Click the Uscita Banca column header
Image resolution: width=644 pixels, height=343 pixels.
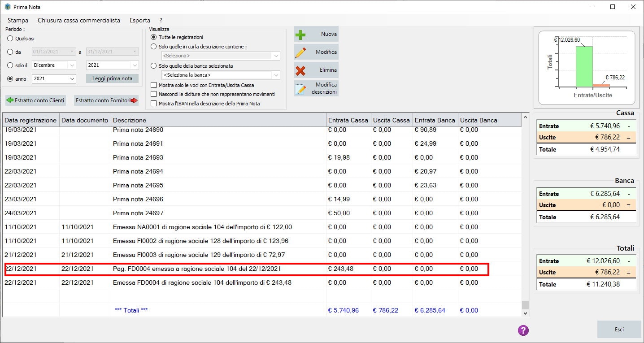tap(489, 120)
